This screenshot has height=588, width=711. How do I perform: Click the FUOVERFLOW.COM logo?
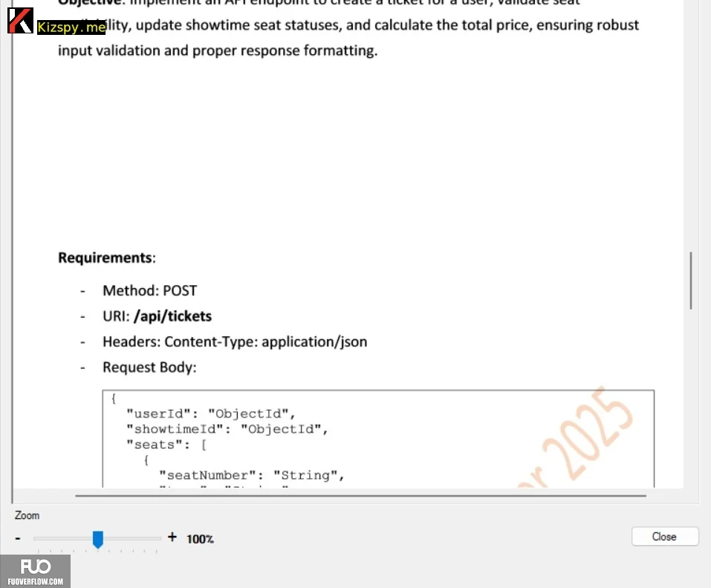pyautogui.click(x=36, y=572)
